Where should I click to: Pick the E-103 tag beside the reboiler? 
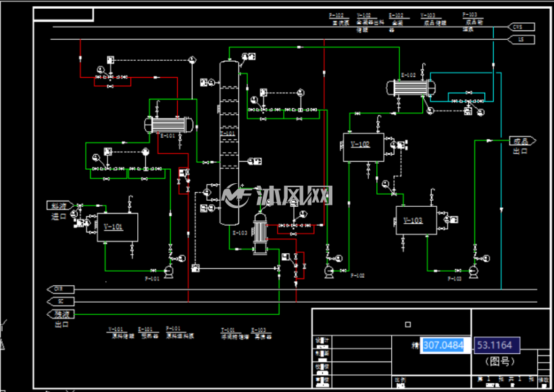pos(240,233)
